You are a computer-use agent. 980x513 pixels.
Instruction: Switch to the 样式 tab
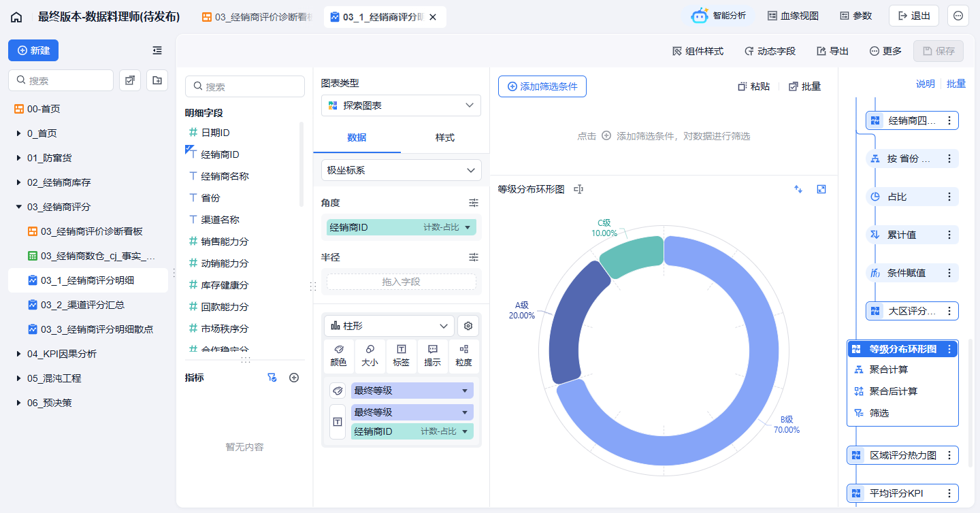coord(445,137)
